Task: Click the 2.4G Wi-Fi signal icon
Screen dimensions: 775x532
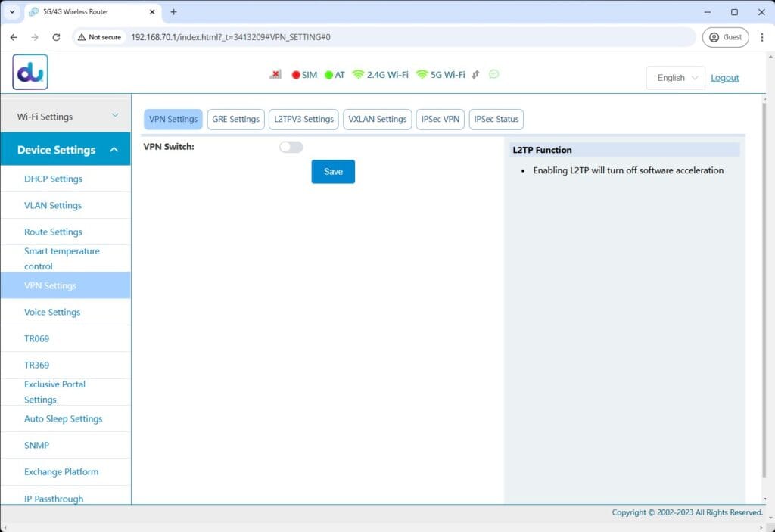Action: pyautogui.click(x=358, y=74)
